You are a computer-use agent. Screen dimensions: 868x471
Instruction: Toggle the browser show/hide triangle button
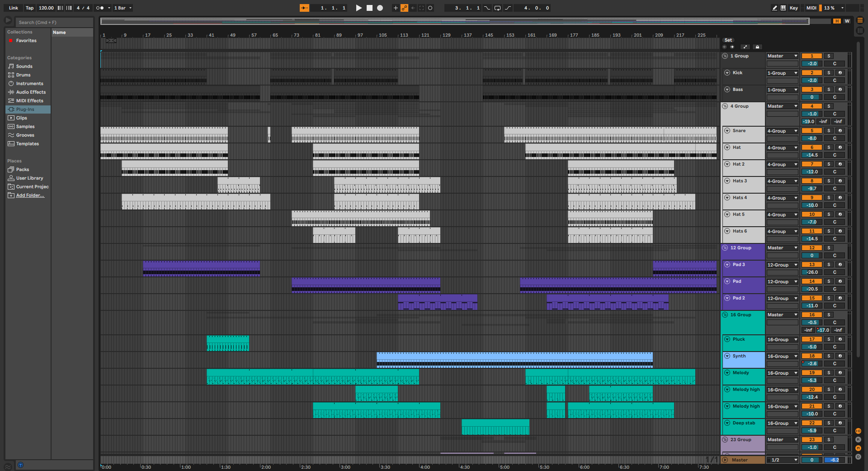click(8, 20)
